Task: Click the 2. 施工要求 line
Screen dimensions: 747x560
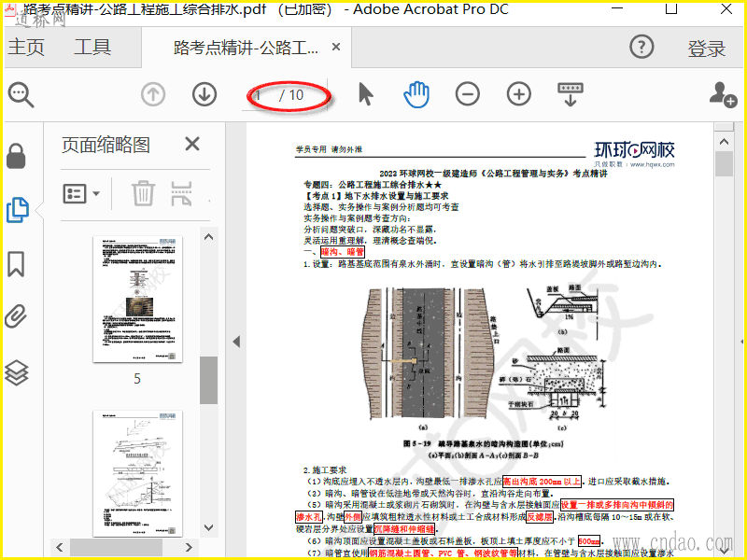Action: (x=325, y=470)
